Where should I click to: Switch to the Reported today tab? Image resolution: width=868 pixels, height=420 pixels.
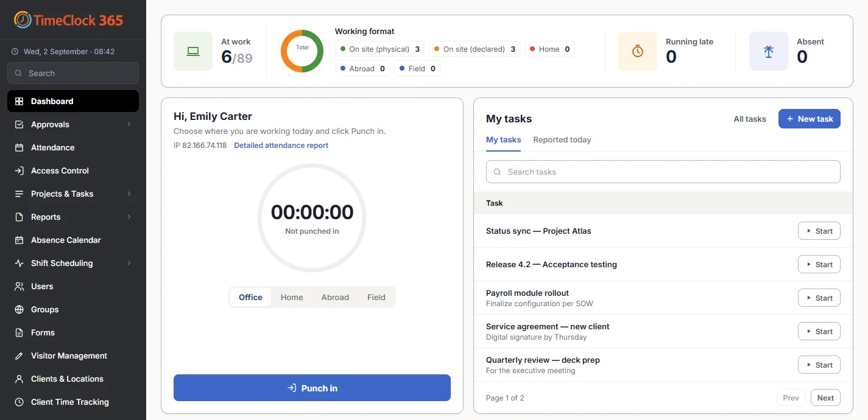(562, 139)
